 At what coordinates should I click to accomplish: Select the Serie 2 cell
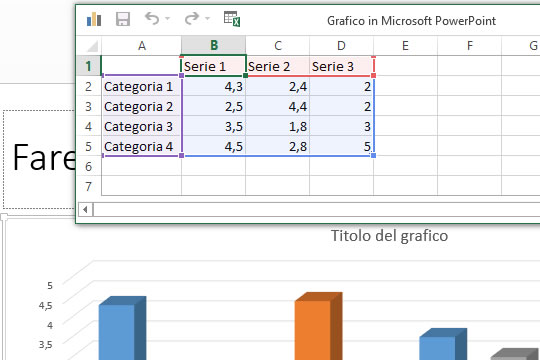(x=277, y=66)
